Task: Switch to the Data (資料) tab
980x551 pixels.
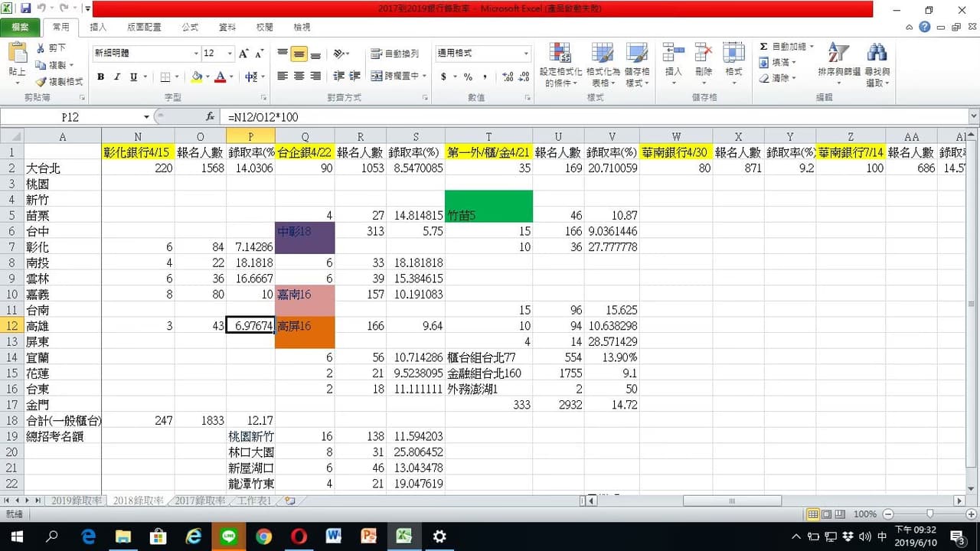Action: (x=227, y=27)
